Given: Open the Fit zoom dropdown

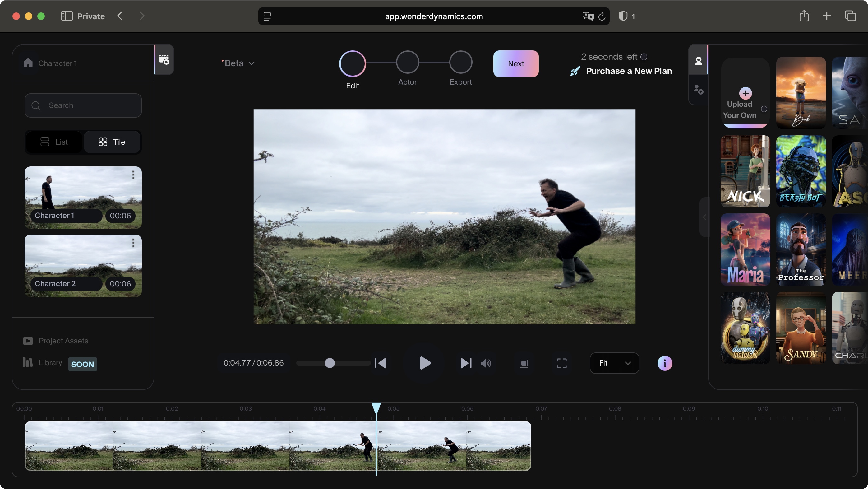Looking at the screenshot, I should coord(614,363).
